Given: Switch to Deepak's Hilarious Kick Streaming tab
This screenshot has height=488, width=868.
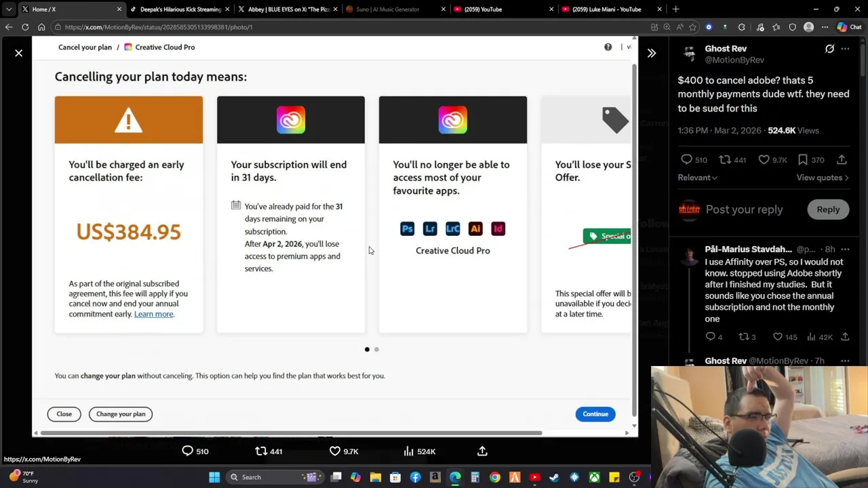Looking at the screenshot, I should coord(180,9).
